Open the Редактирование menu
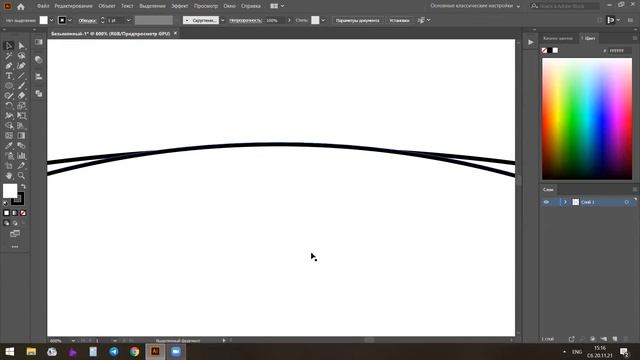Image resolution: width=640 pixels, height=360 pixels. point(73,6)
